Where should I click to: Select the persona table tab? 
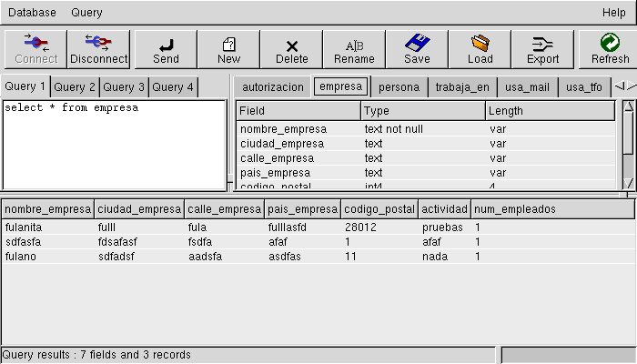pos(399,87)
